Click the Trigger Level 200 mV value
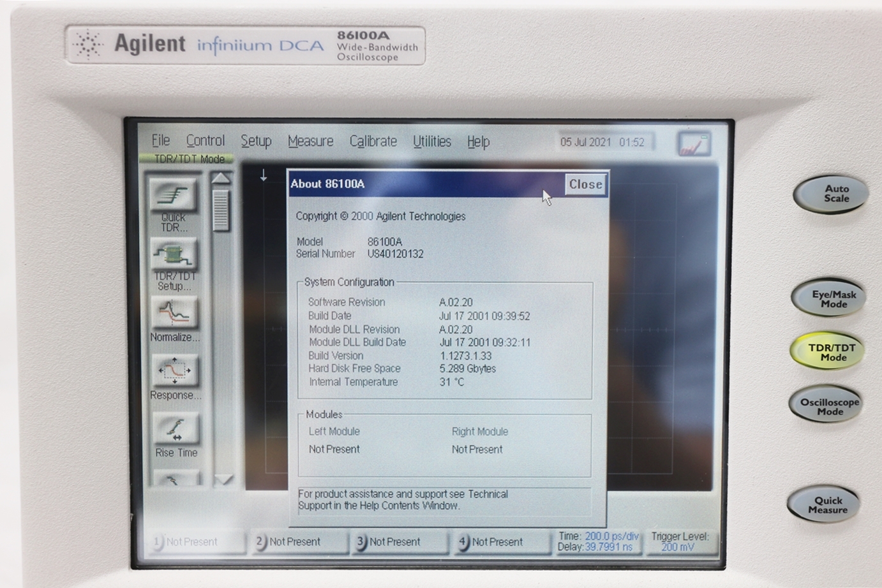882x588 pixels. coord(678,547)
